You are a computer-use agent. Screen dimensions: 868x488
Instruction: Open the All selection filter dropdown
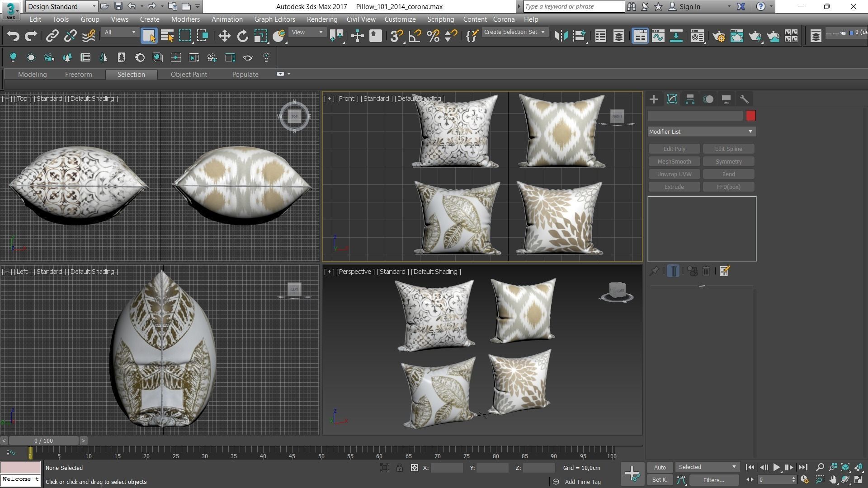tap(119, 32)
